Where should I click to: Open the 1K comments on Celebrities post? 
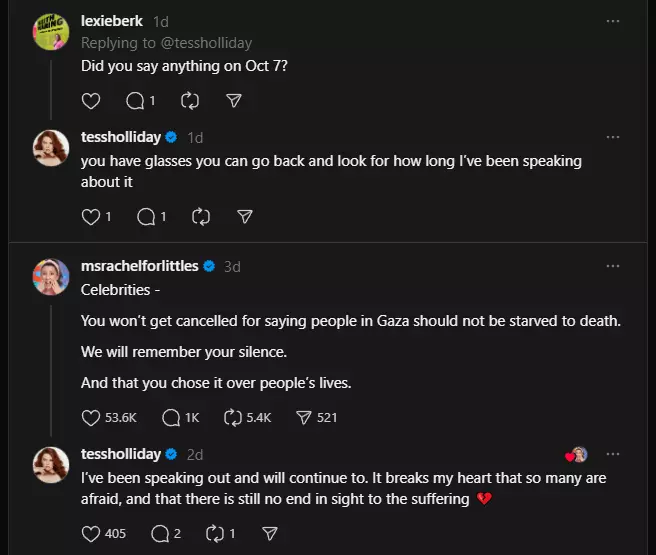[181, 417]
